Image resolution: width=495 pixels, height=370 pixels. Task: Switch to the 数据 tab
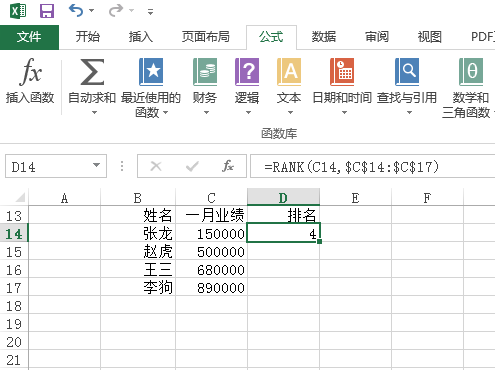coord(324,37)
